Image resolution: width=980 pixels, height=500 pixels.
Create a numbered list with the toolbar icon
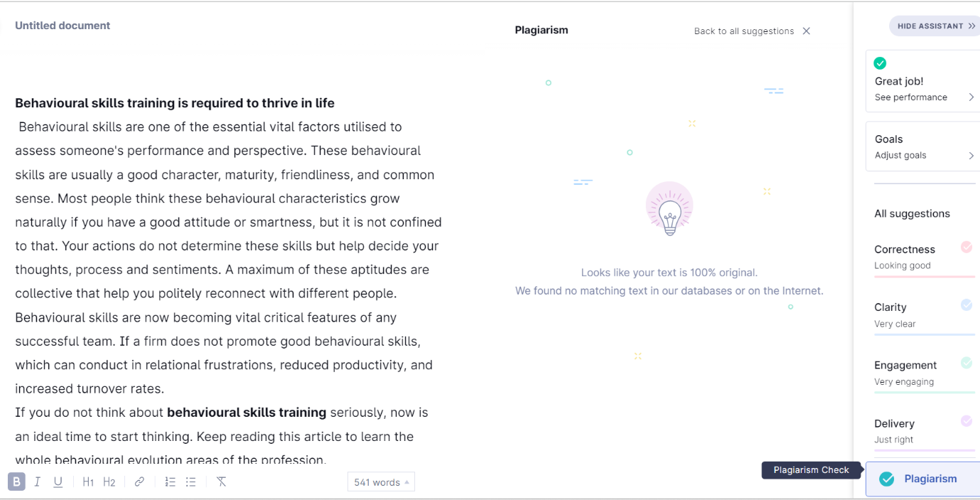point(170,482)
